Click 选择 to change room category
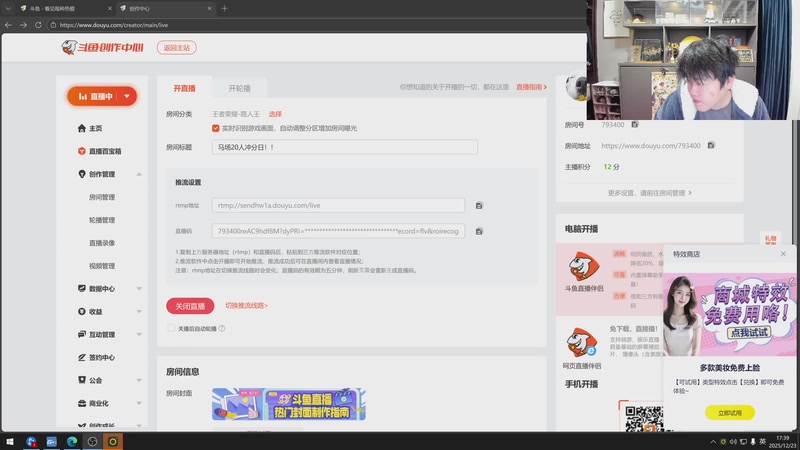The image size is (800, 450). (275, 114)
